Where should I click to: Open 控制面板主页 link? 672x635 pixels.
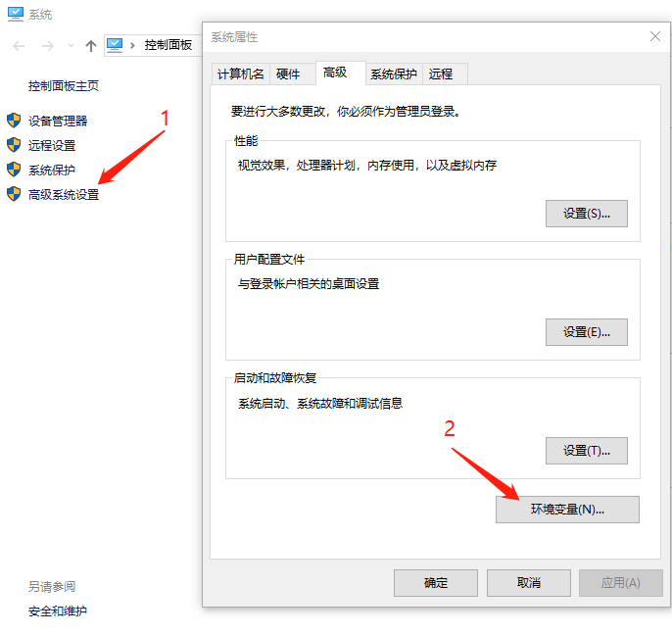tap(64, 86)
